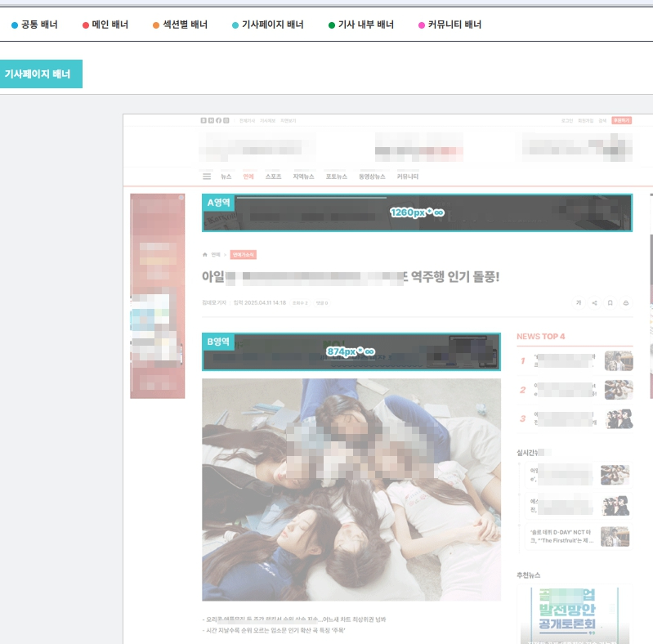Open the hamburger menu icon in preview
The image size is (653, 644).
click(x=207, y=177)
